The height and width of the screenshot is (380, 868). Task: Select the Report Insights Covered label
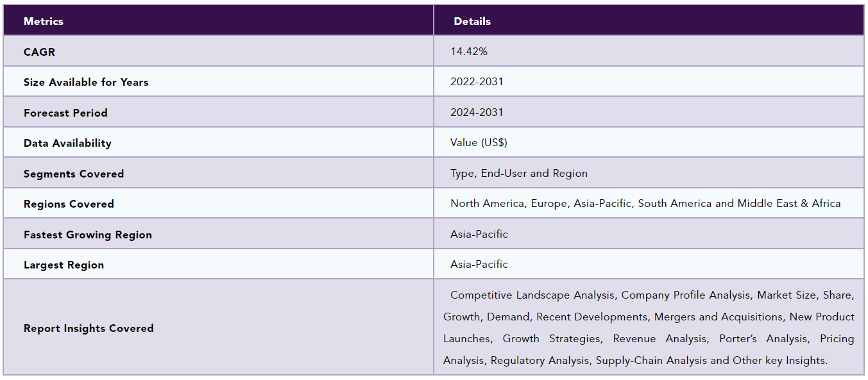(x=89, y=328)
